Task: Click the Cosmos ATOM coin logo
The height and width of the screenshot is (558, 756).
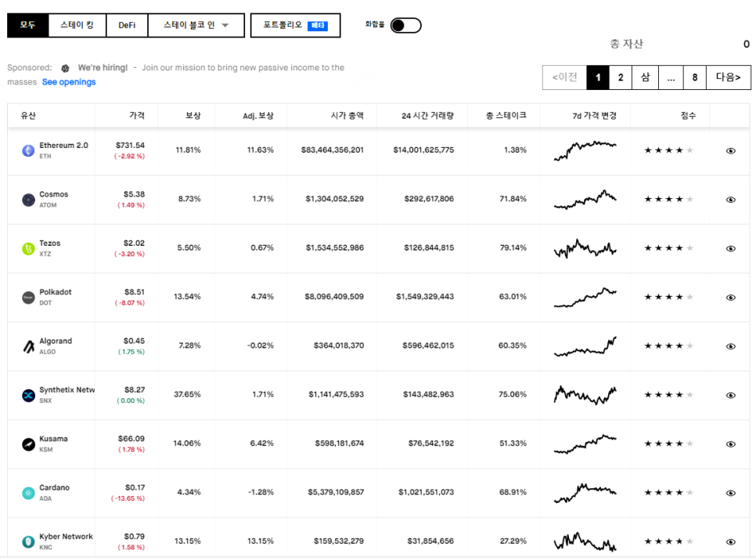Action: 28,200
